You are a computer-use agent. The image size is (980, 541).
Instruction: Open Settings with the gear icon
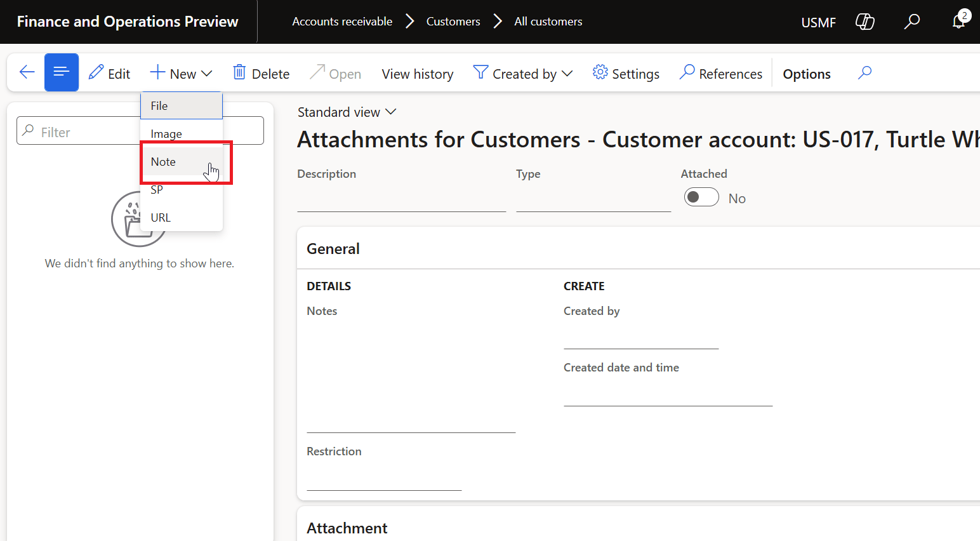626,73
